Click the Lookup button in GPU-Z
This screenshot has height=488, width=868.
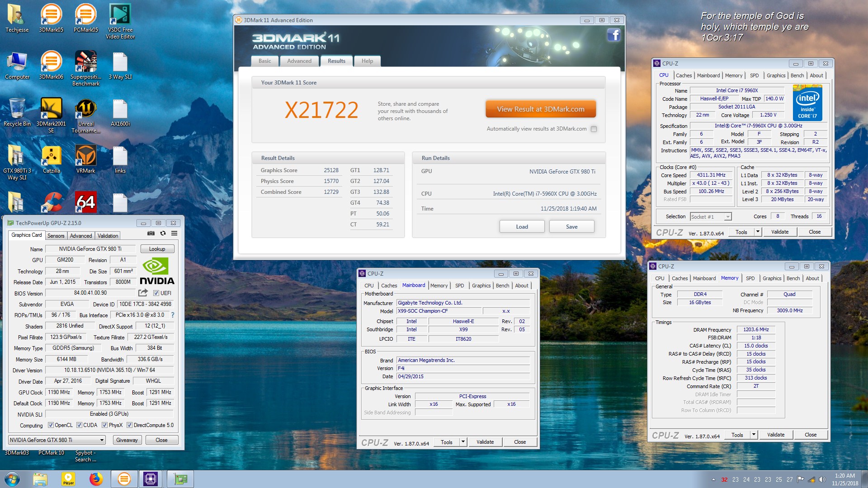click(x=157, y=249)
